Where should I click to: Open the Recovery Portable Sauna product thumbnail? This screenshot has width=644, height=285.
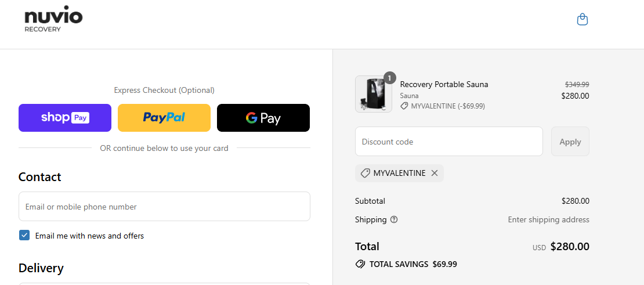pyautogui.click(x=373, y=94)
